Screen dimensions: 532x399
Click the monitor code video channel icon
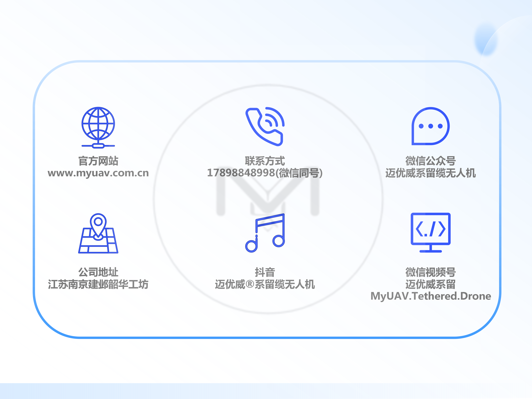(x=431, y=233)
